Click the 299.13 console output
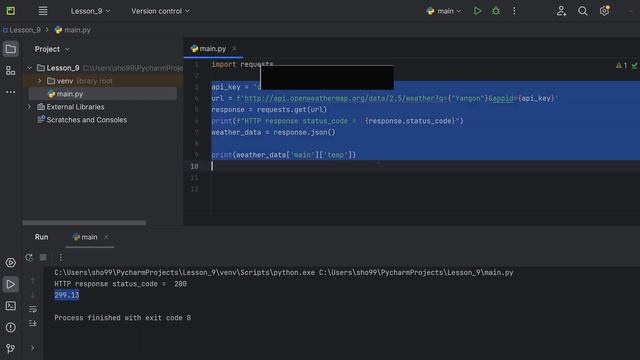This screenshot has width=640, height=360. 67,295
